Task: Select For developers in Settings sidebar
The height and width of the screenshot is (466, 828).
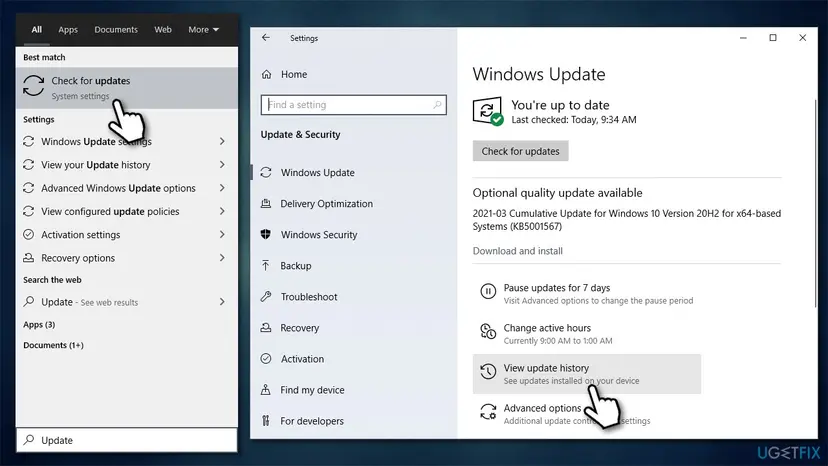Action: (354, 421)
